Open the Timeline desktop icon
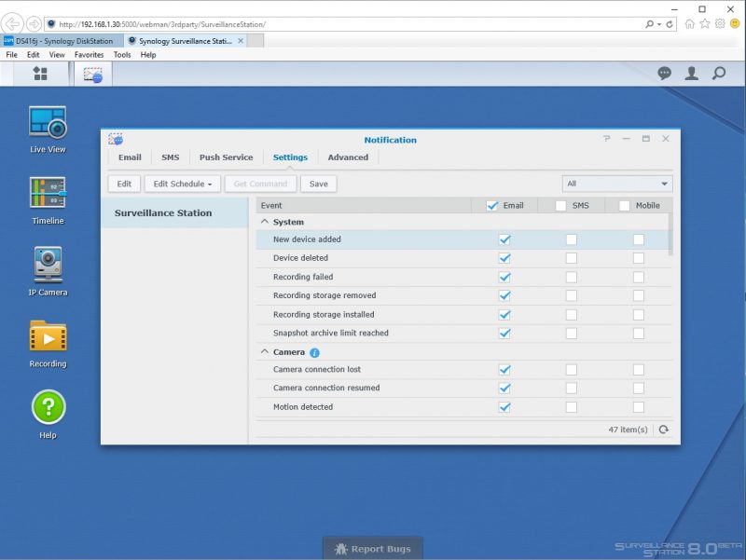The width and height of the screenshot is (746, 560). pos(48,195)
